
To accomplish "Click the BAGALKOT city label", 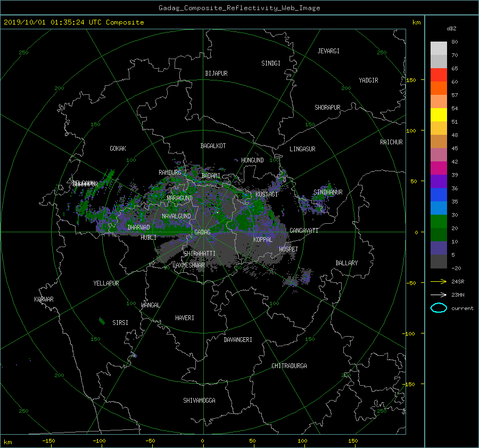I will (x=213, y=146).
